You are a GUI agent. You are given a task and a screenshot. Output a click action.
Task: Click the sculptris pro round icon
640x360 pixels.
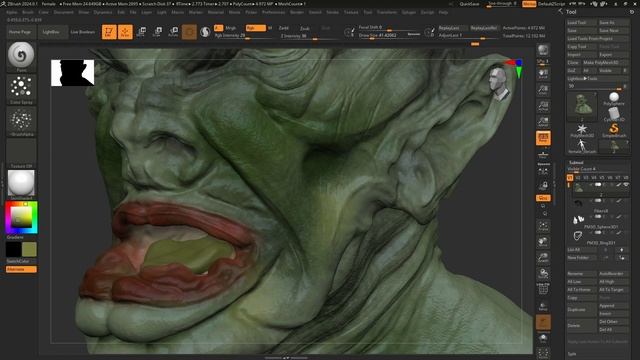pyautogui.click(x=205, y=32)
